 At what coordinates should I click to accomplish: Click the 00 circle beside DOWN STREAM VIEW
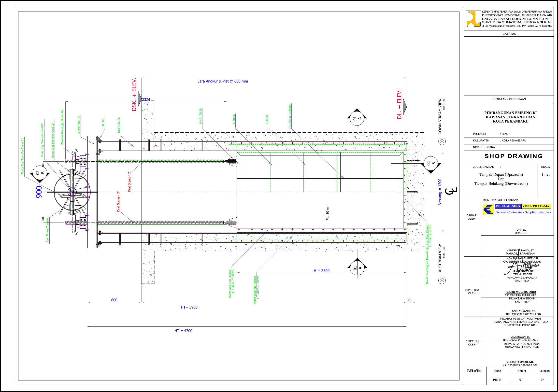point(442,141)
